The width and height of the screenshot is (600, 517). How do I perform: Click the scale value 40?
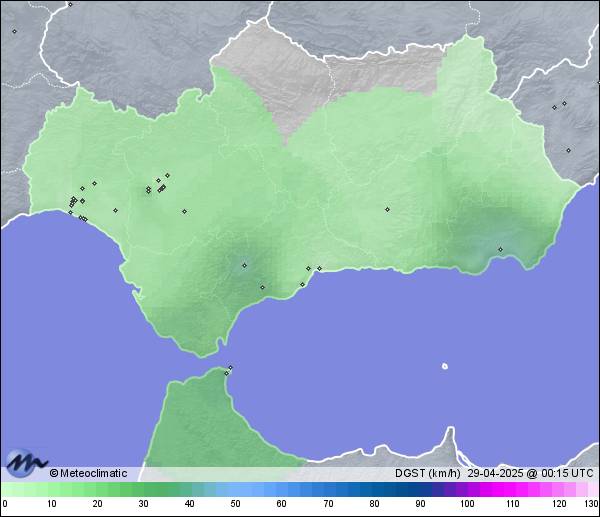tap(189, 504)
